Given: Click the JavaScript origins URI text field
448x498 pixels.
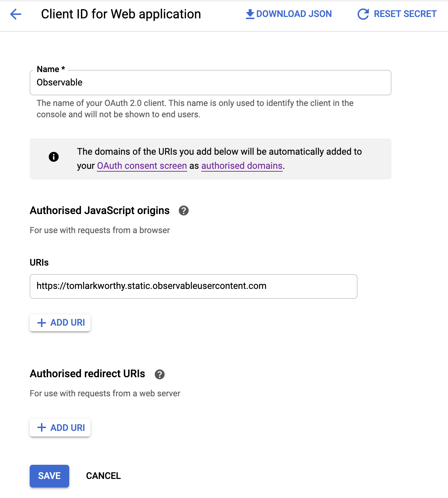Looking at the screenshot, I should coord(193,286).
